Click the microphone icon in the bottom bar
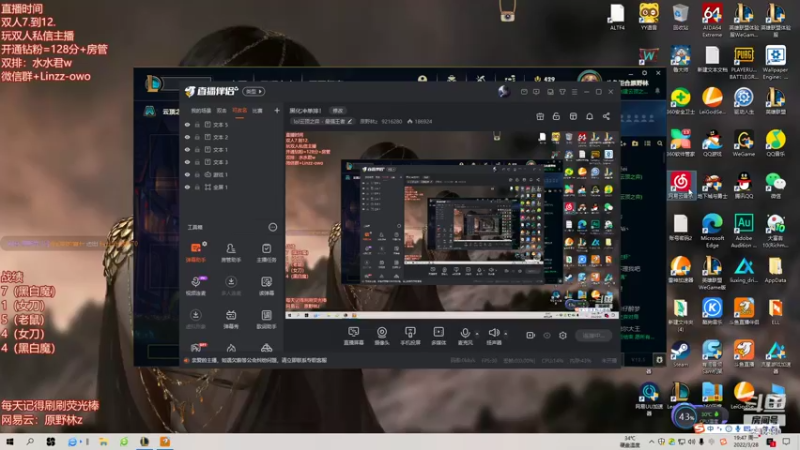Image resolution: width=800 pixels, height=450 pixels. 465,333
